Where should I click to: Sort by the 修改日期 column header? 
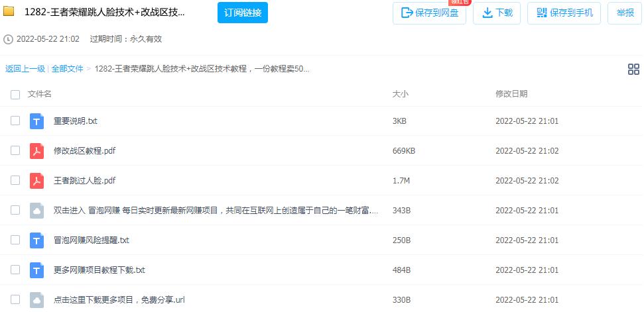[x=511, y=94]
